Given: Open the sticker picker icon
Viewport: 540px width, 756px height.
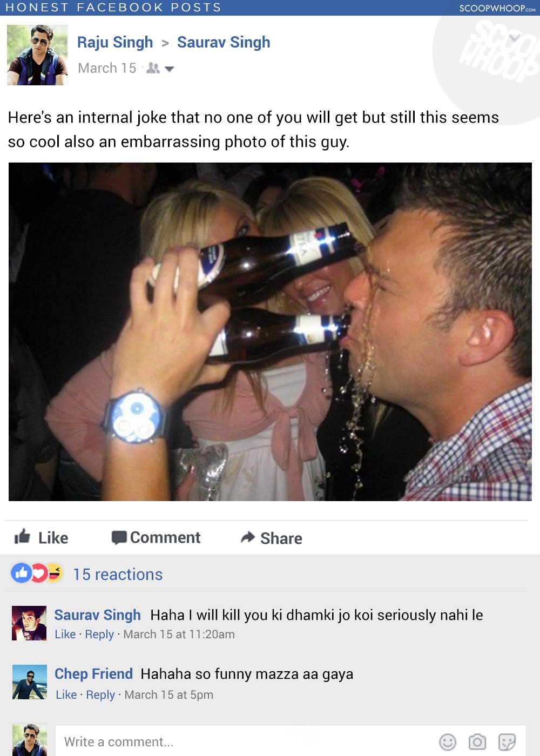Looking at the screenshot, I should (x=507, y=742).
